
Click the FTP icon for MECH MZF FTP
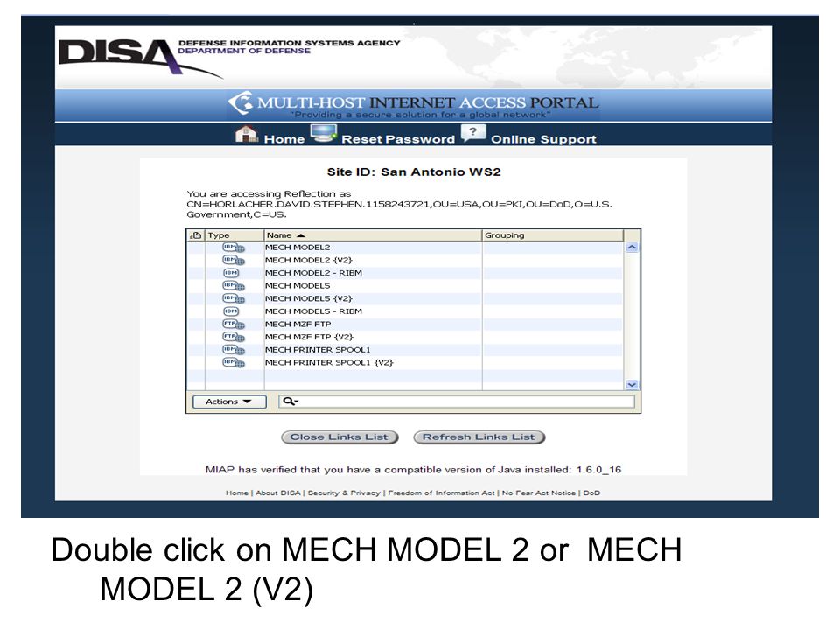(234, 325)
